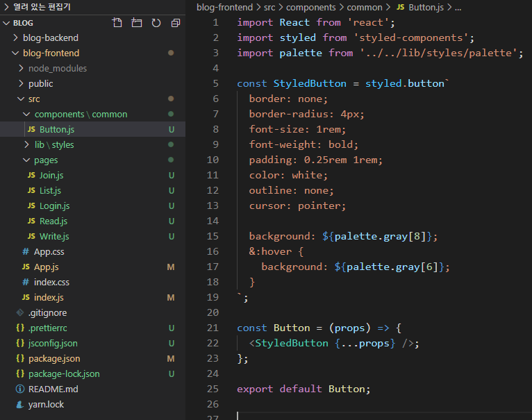Open yarn.lock file
532x420 pixels.
92,404
